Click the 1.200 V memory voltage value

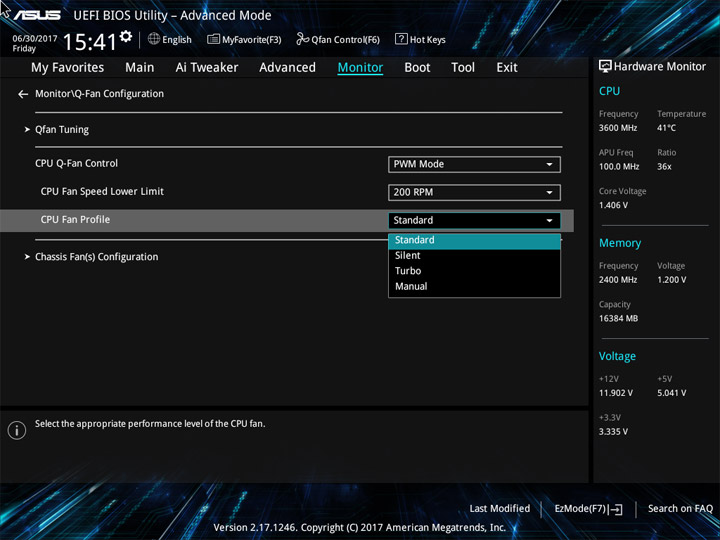672,280
